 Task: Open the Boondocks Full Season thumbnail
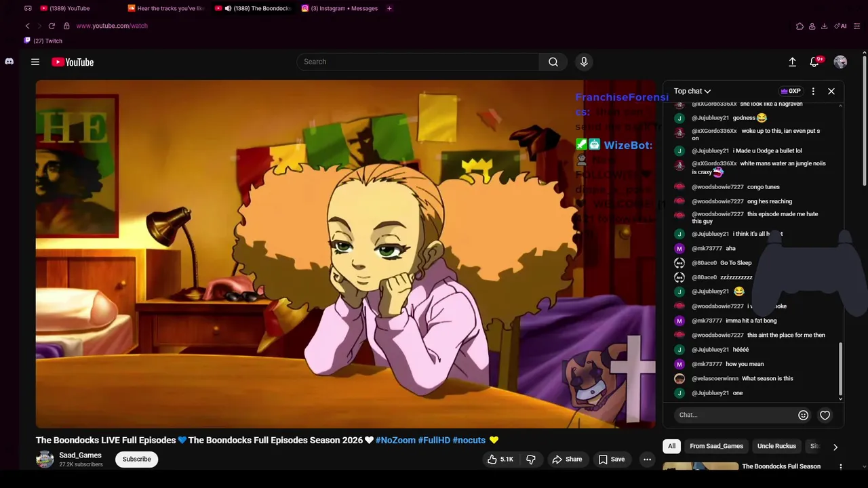click(701, 466)
